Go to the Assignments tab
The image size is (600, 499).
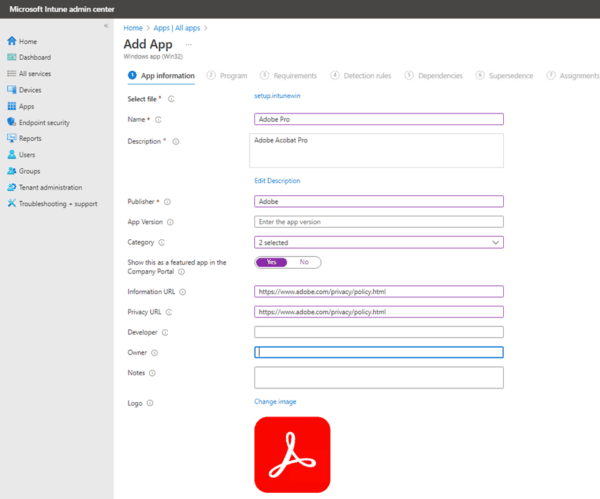pyautogui.click(x=573, y=76)
